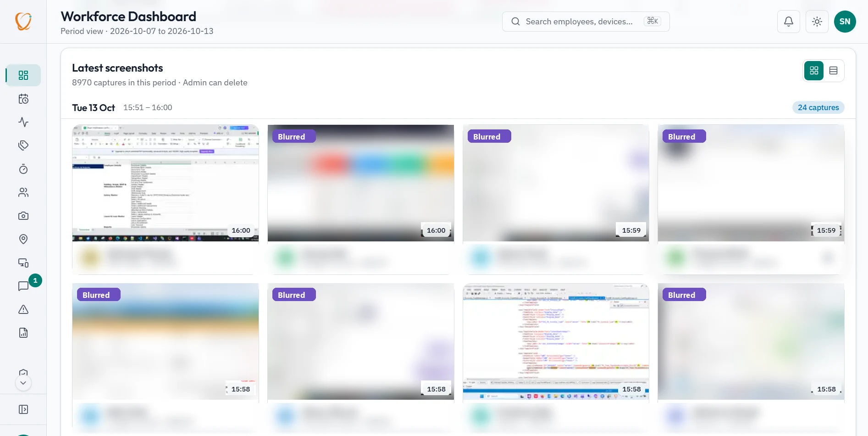Click the 15:51 – 16:00 time range text
Image resolution: width=868 pixels, height=436 pixels.
[x=148, y=107]
